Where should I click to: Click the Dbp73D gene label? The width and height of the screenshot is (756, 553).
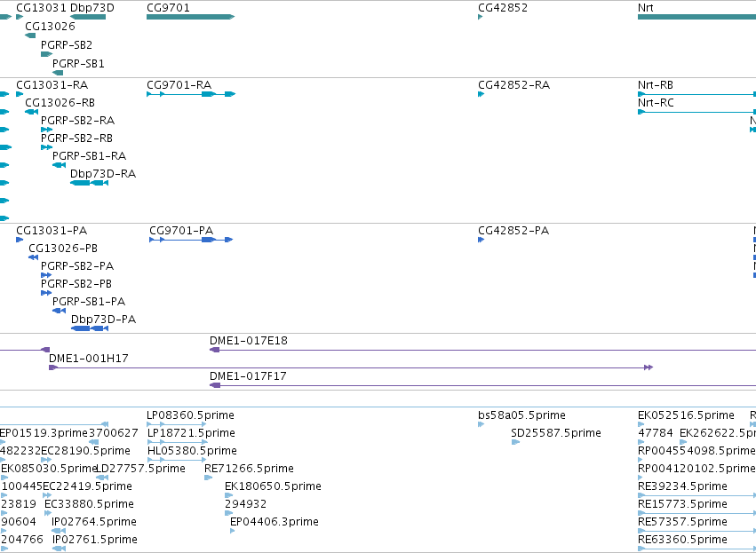(x=92, y=8)
